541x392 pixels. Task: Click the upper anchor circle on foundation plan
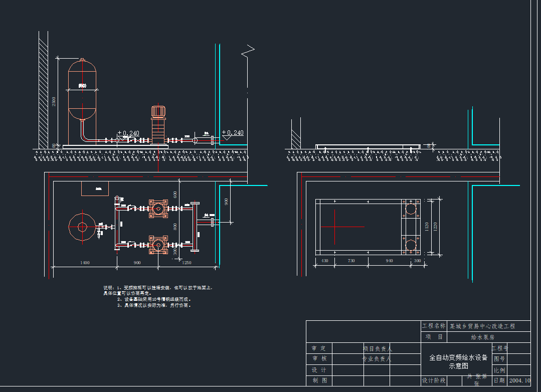pyautogui.click(x=411, y=209)
